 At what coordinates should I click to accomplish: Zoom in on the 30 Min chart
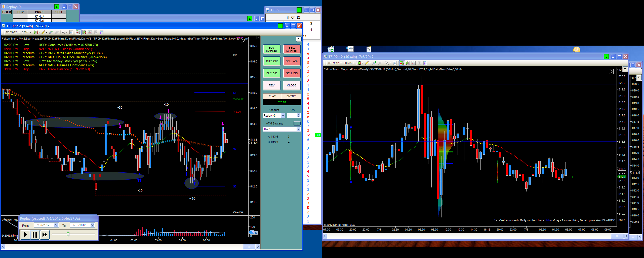click(374, 63)
